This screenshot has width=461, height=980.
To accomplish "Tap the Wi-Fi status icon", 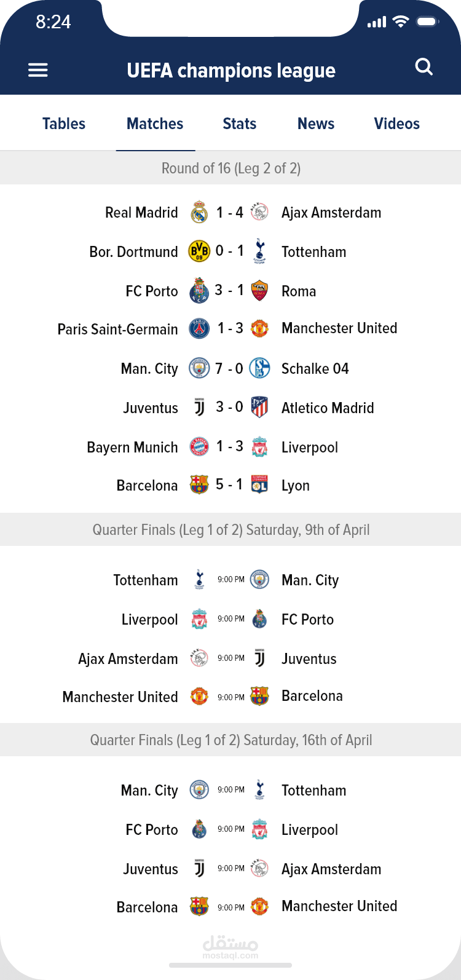I will pyautogui.click(x=401, y=22).
